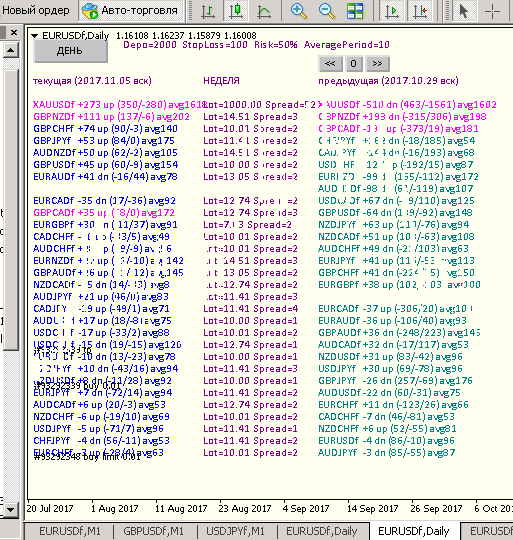Open the USDJPYf,M1 chart tab
The width and height of the screenshot is (513, 540).
(235, 531)
